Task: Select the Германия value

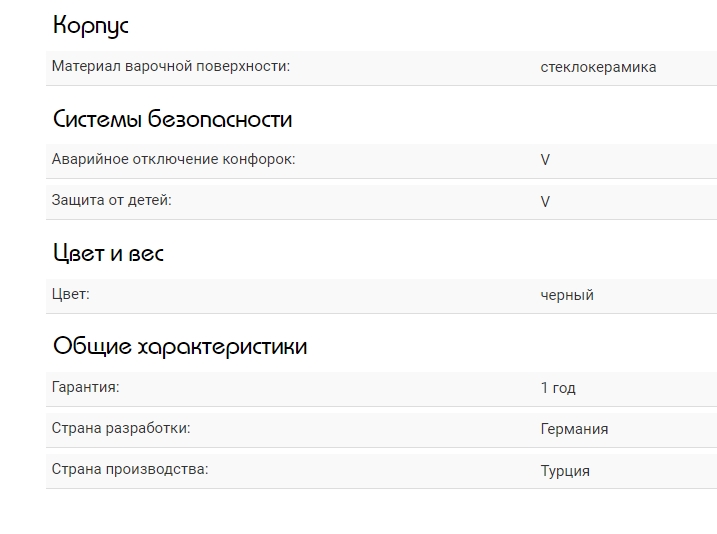Action: 574,429
